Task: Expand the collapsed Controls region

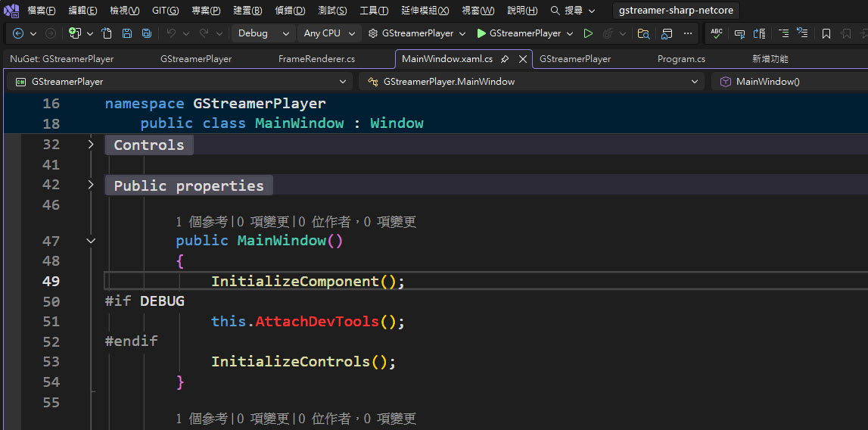Action: 91,144
